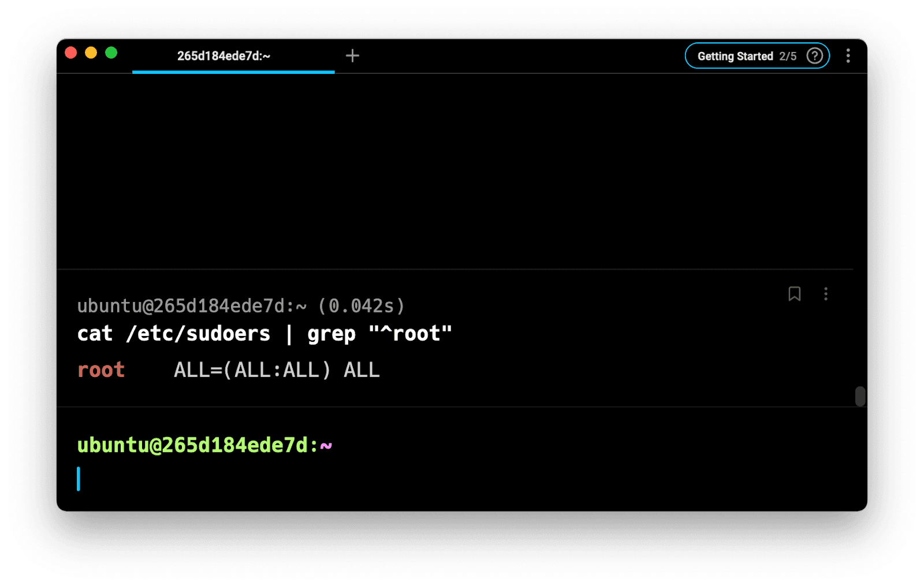Viewport: 924px width, 586px height.
Task: Click the cat /etc/sudoers command text
Action: pos(173,334)
